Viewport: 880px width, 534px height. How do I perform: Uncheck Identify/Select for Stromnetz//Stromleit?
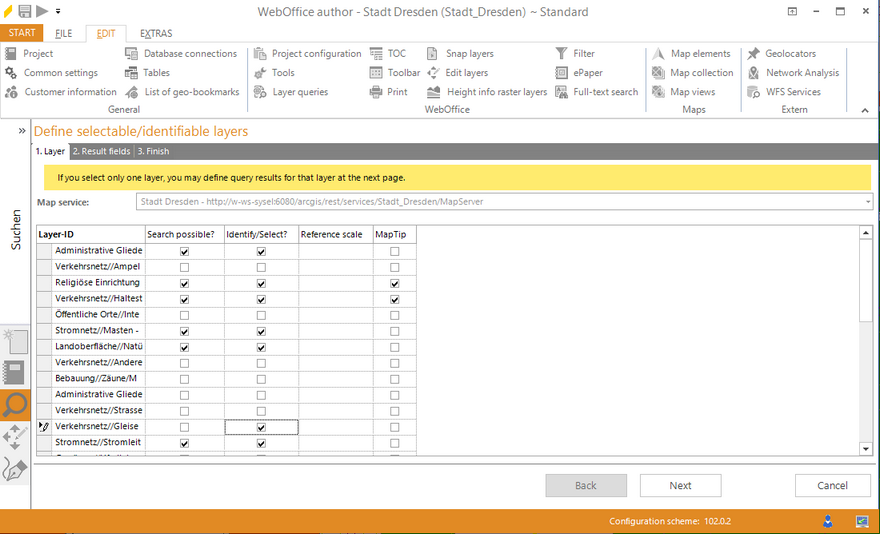(261, 444)
